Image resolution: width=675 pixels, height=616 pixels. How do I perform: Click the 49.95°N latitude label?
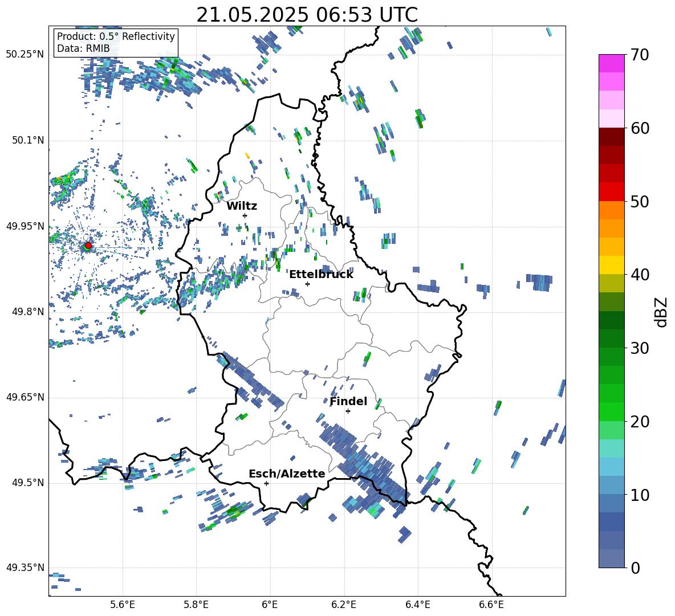click(25, 226)
